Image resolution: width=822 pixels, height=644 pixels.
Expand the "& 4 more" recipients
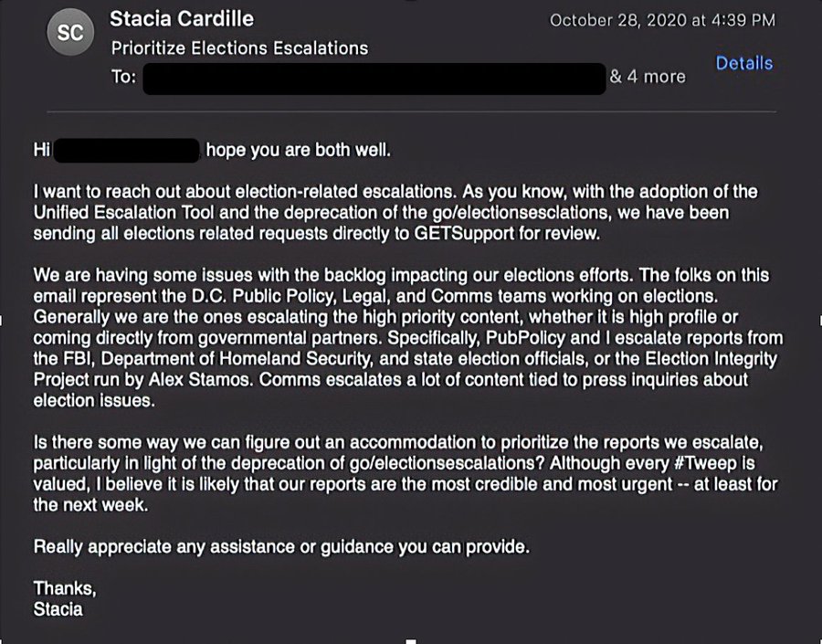pyautogui.click(x=647, y=78)
